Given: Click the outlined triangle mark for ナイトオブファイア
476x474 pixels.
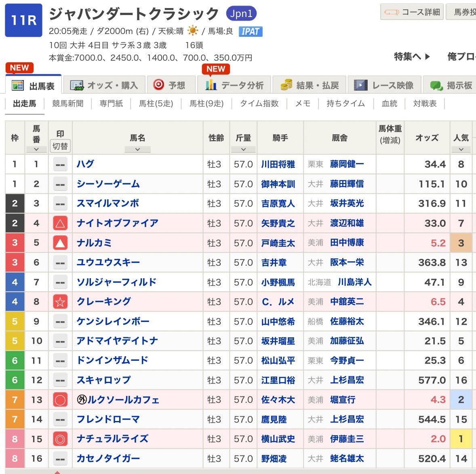Looking at the screenshot, I should (60, 223).
